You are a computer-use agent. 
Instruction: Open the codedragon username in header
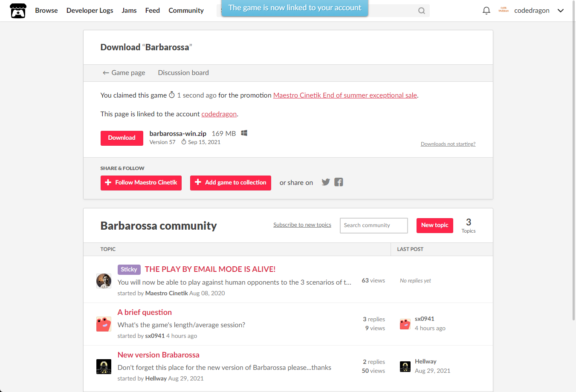pos(532,11)
